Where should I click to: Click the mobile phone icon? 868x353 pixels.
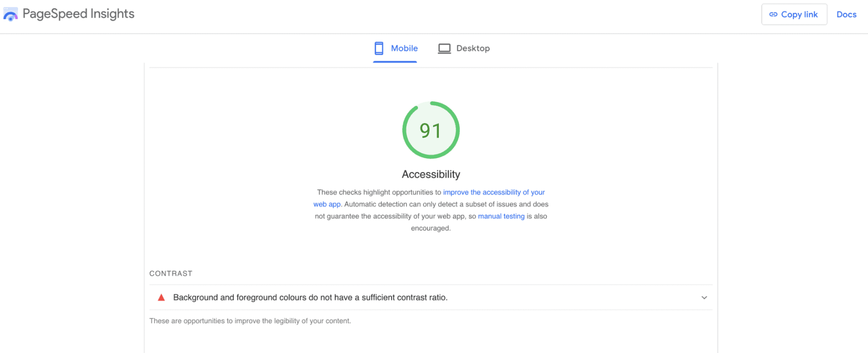pyautogui.click(x=379, y=48)
